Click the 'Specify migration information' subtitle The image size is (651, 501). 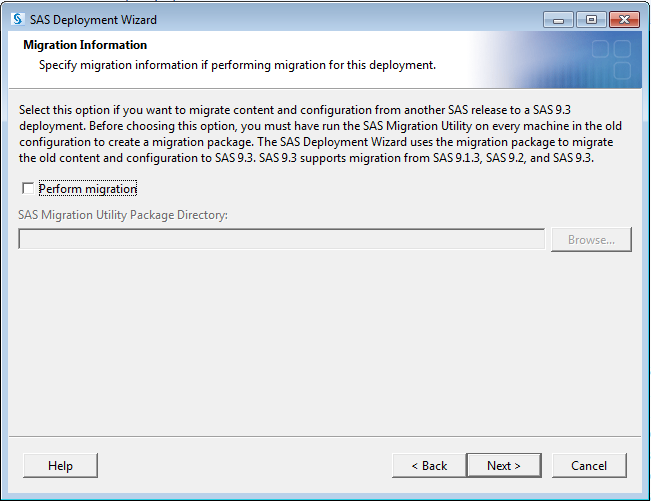237,65
